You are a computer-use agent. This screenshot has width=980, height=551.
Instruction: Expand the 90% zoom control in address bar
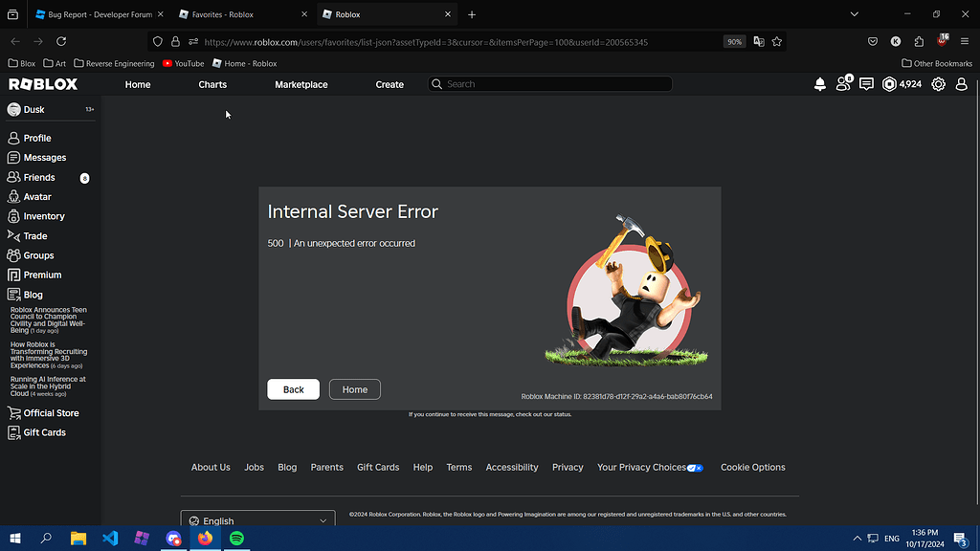(734, 42)
